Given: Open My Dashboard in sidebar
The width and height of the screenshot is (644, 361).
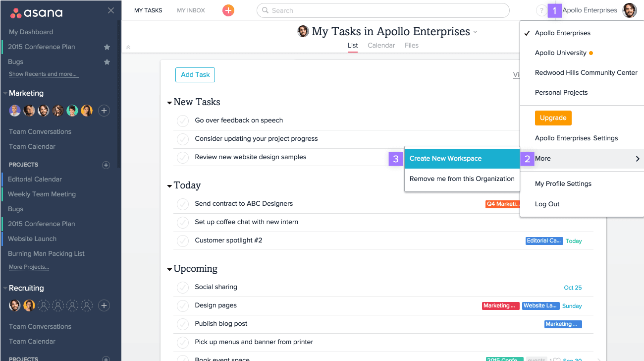Looking at the screenshot, I should click(31, 32).
